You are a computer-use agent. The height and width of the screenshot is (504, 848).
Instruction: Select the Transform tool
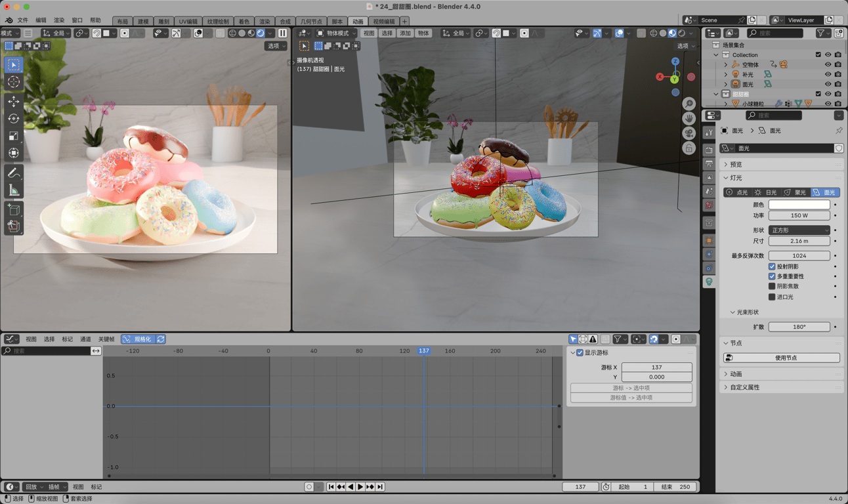(14, 153)
